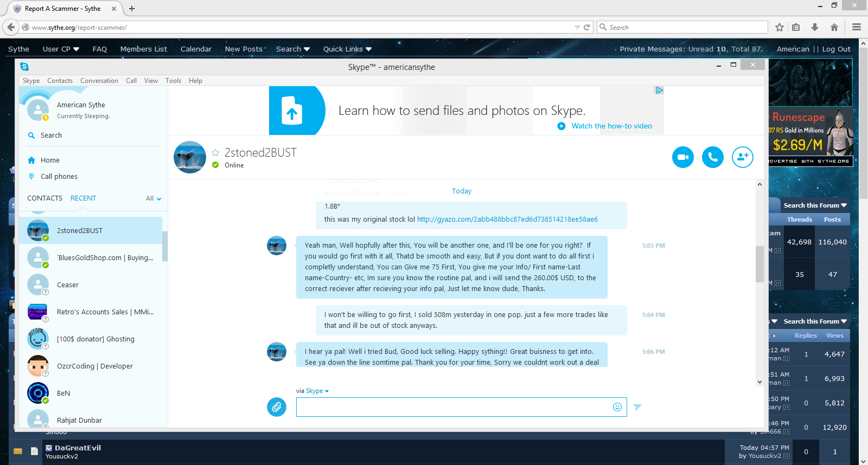
Task: Add people to this conversation
Action: [x=743, y=157]
